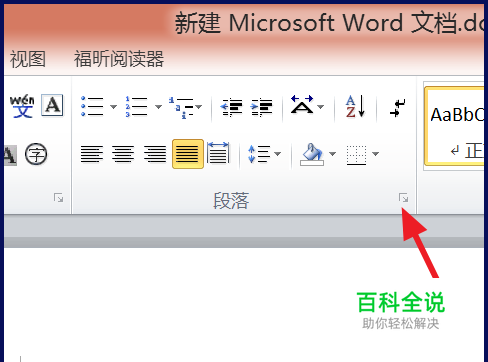The image size is (488, 362).
Task: Click the Character Border icon
Action: (52, 105)
